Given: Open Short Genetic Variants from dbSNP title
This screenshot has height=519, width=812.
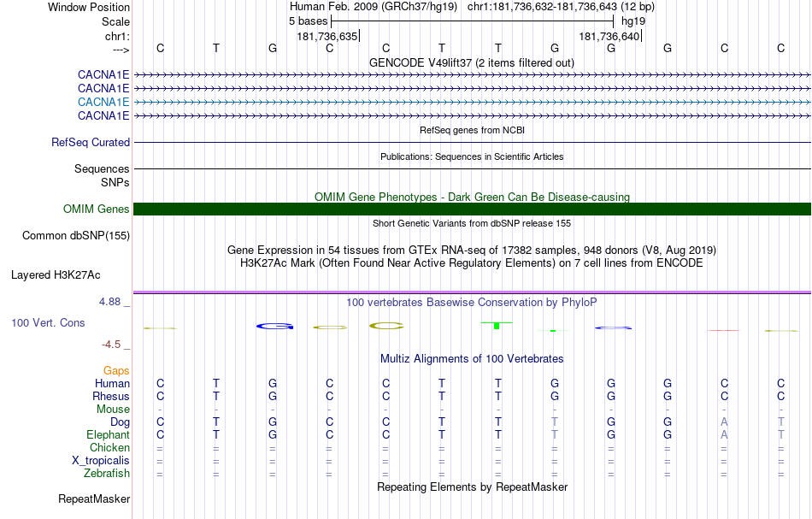Looking at the screenshot, I should [x=472, y=223].
